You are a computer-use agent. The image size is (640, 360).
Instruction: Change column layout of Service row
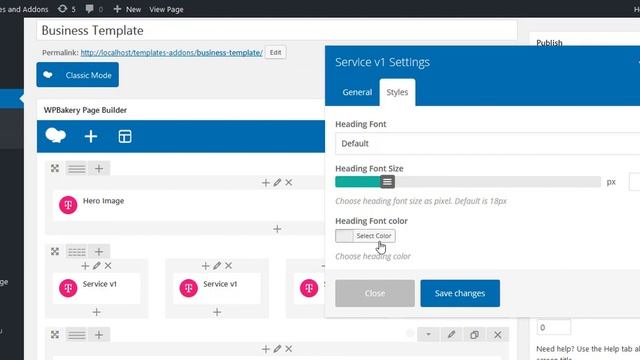click(77, 251)
